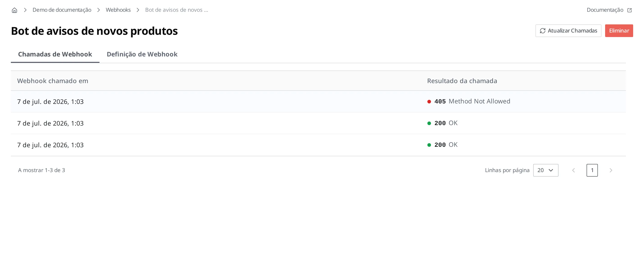Click the 'Bot de avisos de novos ...' breadcrumb

point(177,10)
